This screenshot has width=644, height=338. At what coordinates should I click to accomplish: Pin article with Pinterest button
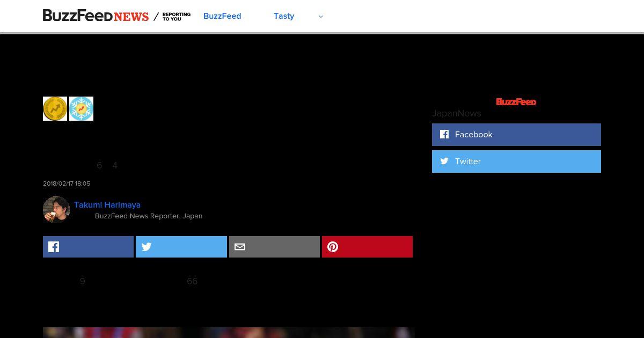[367, 247]
